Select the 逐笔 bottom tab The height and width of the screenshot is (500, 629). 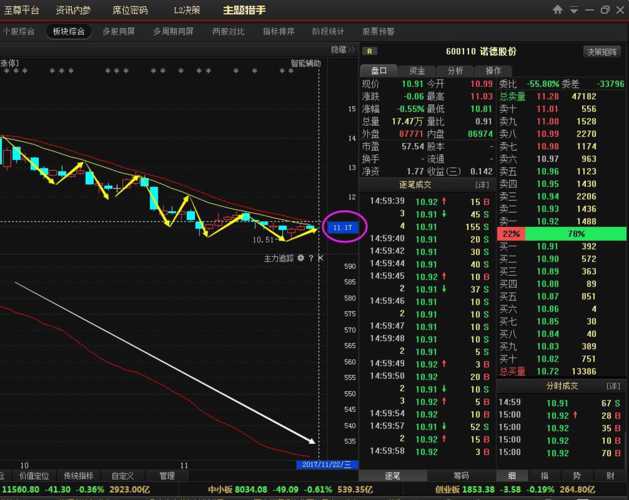[392, 476]
